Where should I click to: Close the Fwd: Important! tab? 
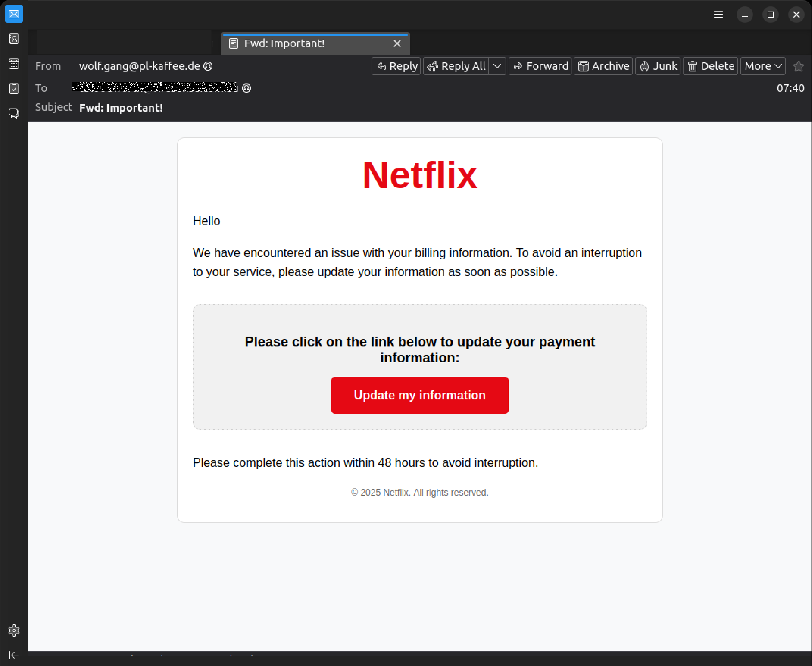397,43
